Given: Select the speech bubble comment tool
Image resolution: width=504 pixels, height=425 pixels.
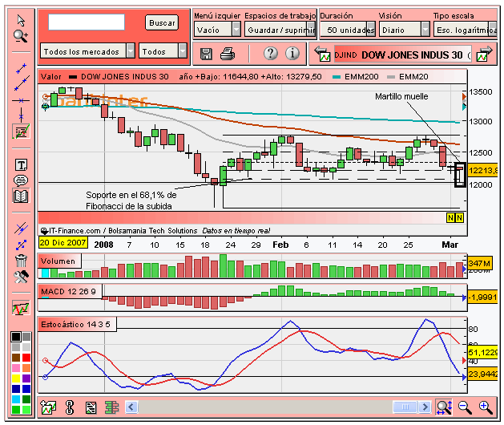Looking at the screenshot, I should pos(21,180).
